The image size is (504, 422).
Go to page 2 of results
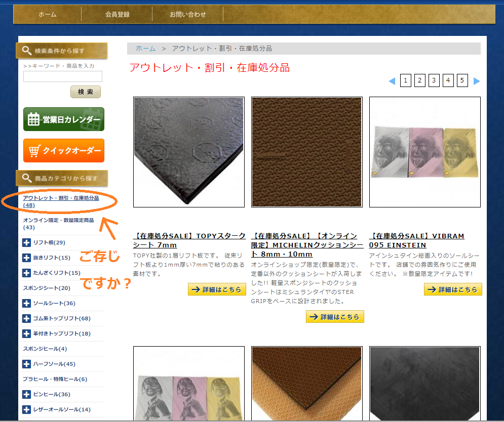tap(420, 80)
